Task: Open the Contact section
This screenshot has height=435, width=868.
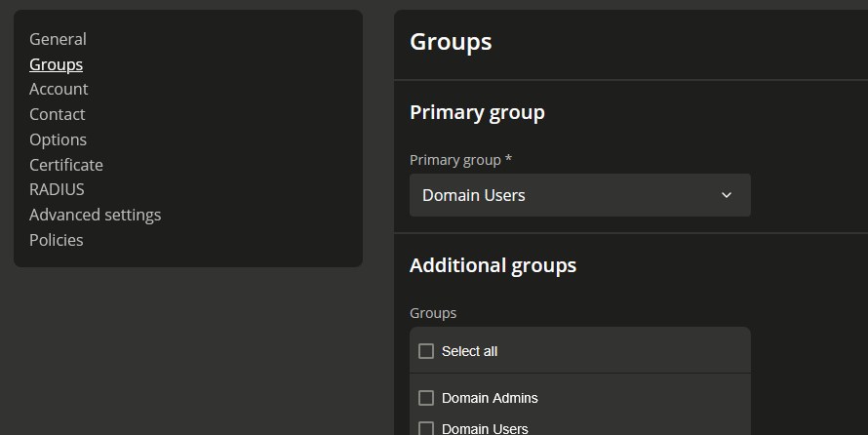Action: [x=57, y=114]
